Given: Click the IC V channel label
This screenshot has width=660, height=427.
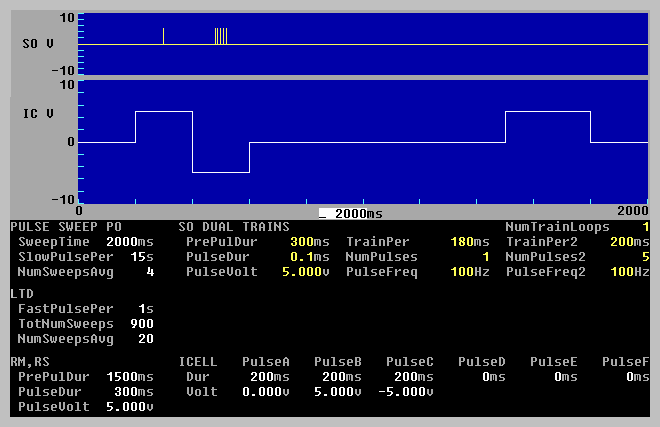Looking at the screenshot, I should 38,113.
